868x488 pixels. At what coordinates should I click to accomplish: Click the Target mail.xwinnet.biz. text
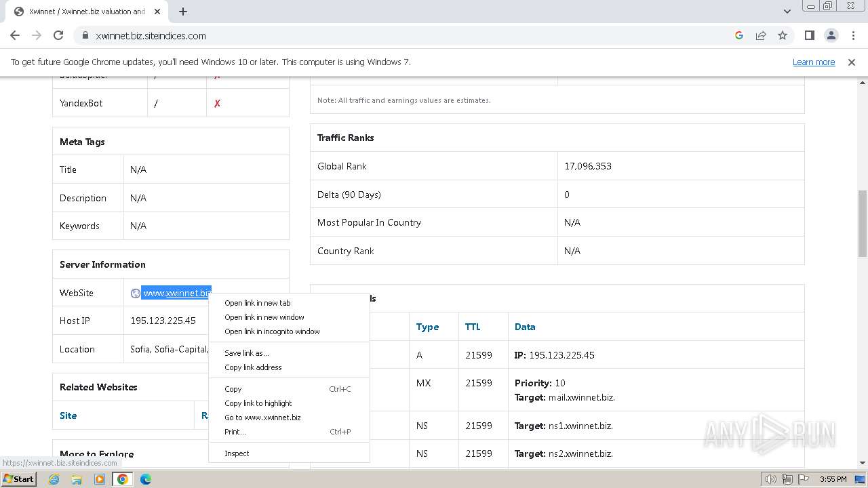[565, 397]
